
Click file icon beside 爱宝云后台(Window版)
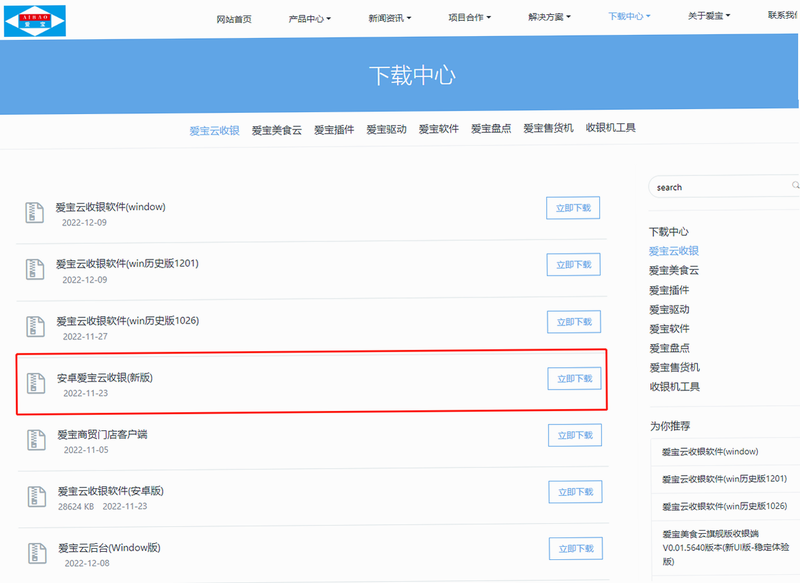37,553
